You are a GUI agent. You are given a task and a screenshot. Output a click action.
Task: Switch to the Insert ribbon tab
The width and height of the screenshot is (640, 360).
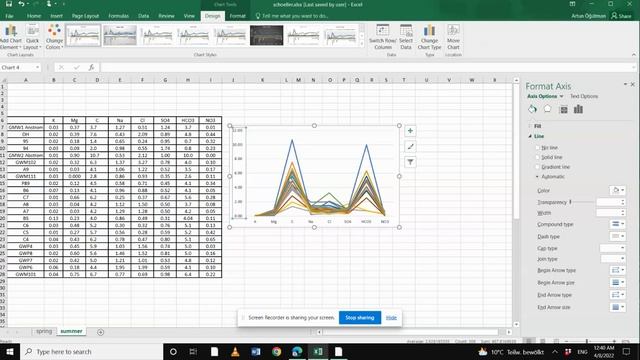pos(56,16)
